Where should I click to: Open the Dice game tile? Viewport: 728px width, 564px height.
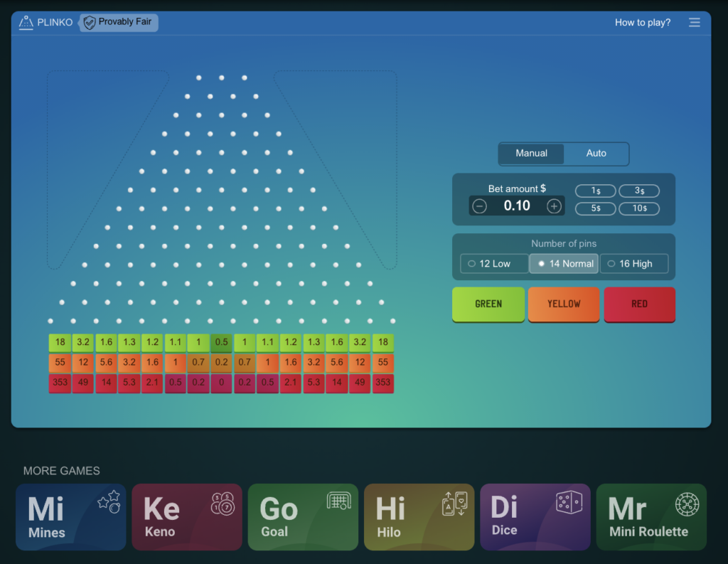pos(535,517)
